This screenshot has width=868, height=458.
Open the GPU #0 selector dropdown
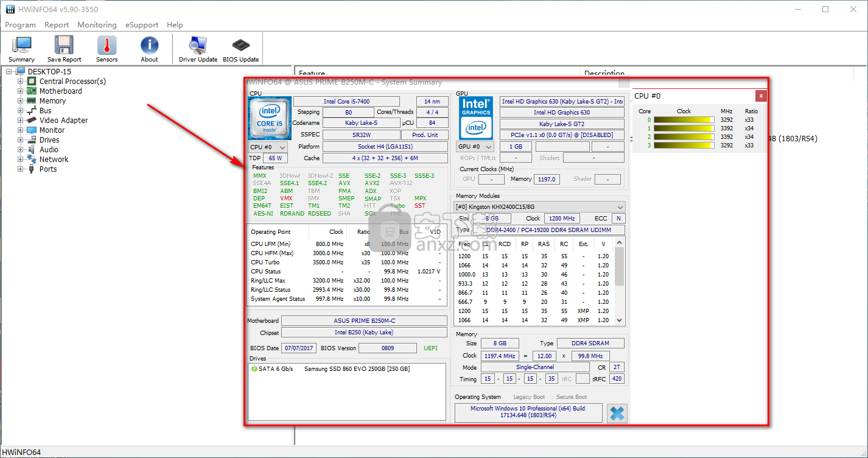coord(475,146)
